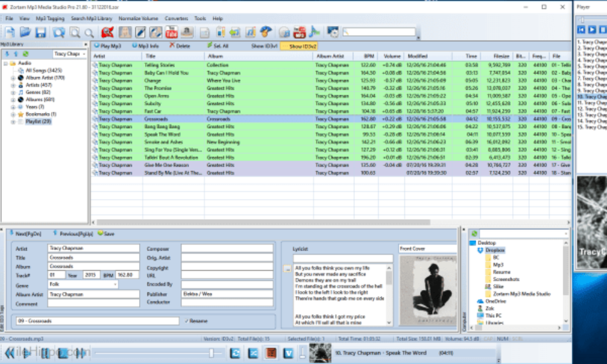
Task: Click the blue up arrow in Mp3 Library
Action: click(16, 54)
